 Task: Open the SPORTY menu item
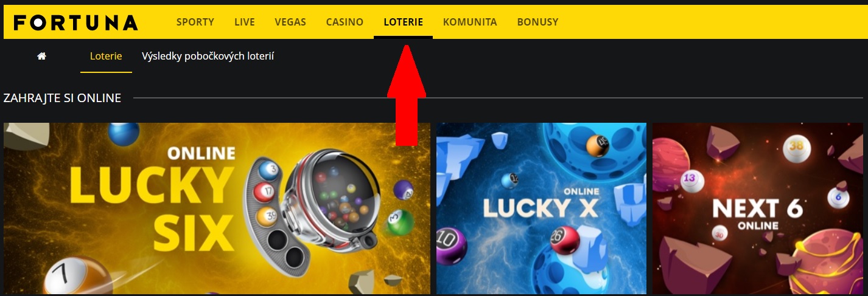(x=195, y=22)
